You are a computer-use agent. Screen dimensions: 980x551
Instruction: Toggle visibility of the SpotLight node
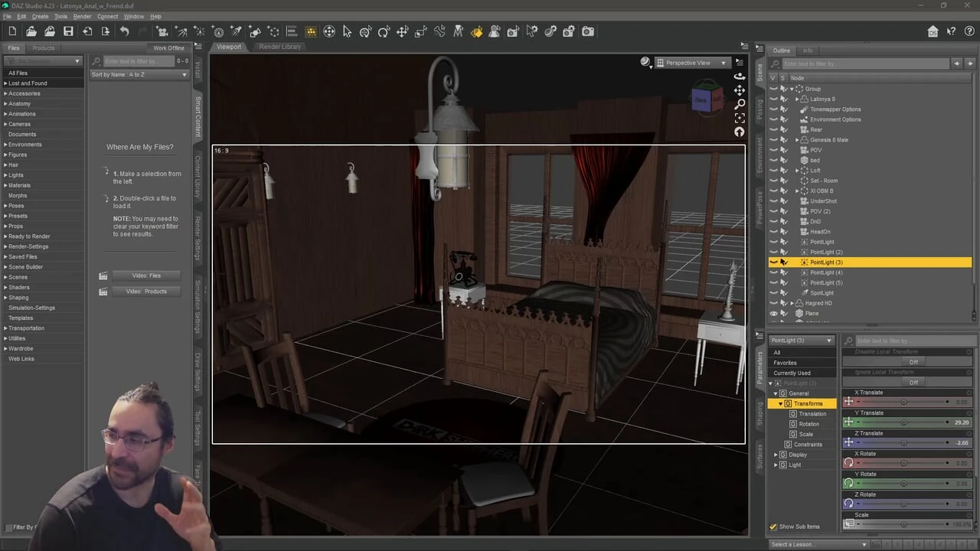coord(773,293)
